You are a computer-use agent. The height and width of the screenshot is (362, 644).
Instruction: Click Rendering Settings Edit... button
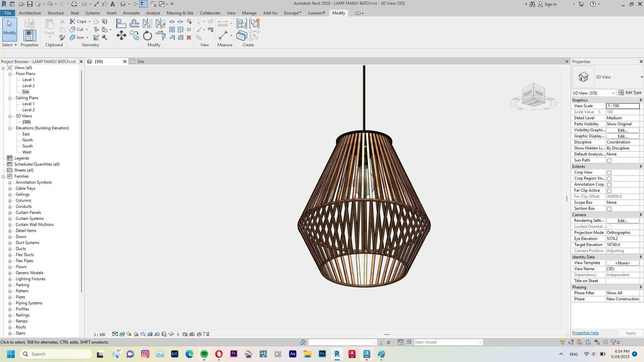[623, 221]
